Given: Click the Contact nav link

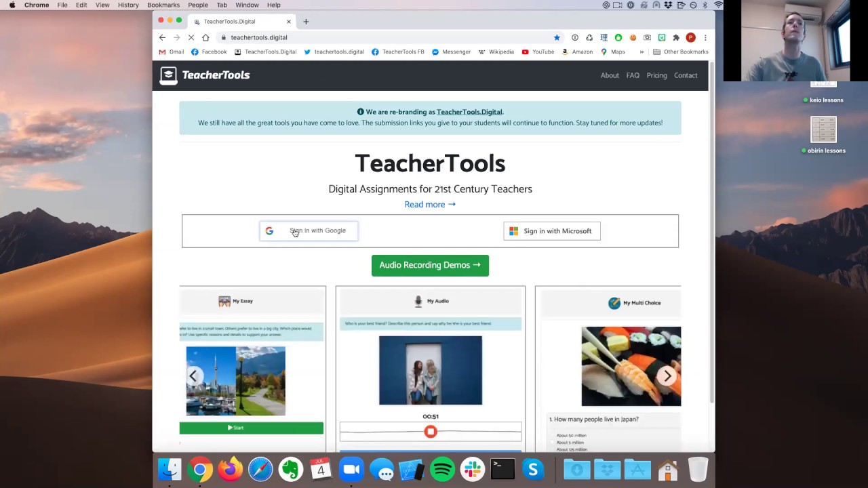Looking at the screenshot, I should coord(686,75).
